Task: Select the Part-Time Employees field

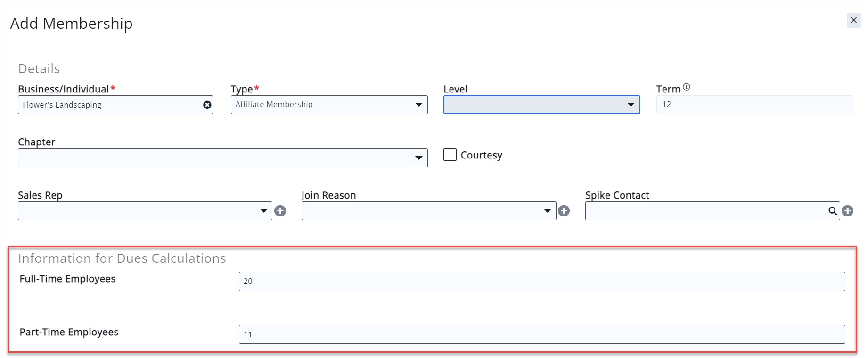Action: (x=541, y=334)
